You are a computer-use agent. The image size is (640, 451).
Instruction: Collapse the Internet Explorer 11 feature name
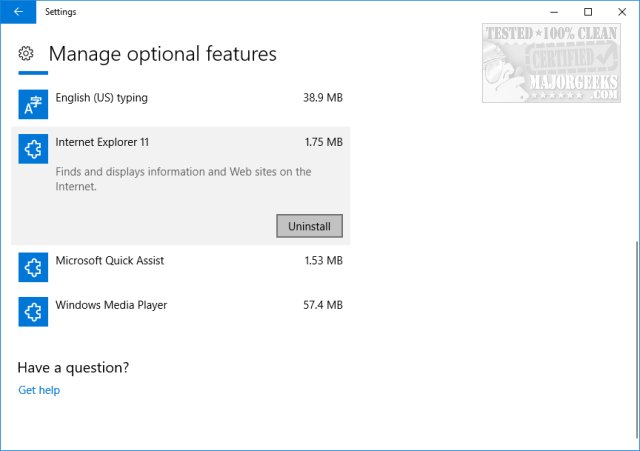(x=102, y=143)
